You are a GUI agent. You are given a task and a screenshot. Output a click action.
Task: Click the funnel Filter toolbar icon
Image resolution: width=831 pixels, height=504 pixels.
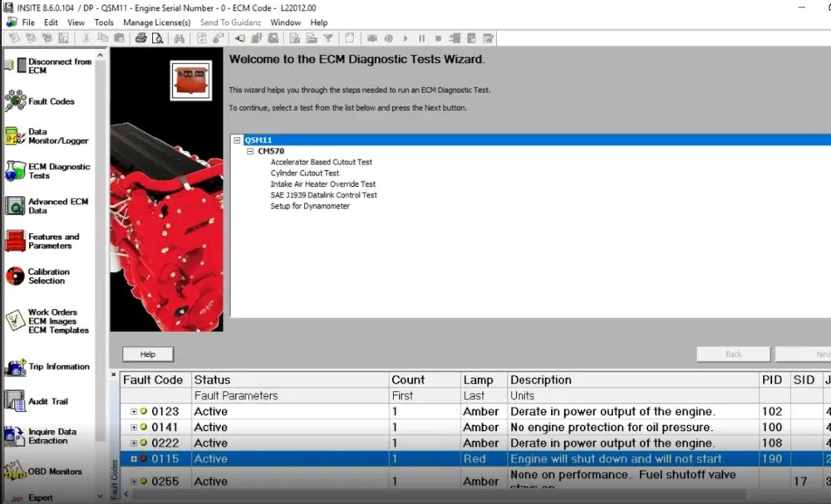tap(328, 38)
